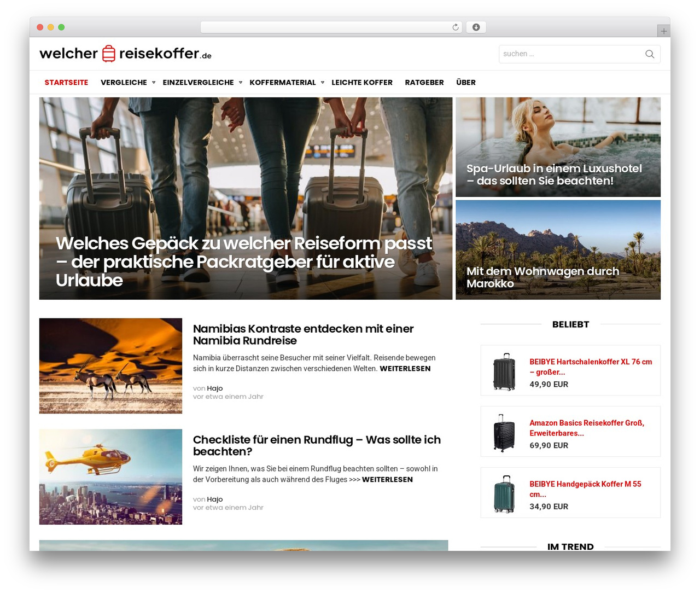Click author Hajo under Namibia article

(x=215, y=388)
